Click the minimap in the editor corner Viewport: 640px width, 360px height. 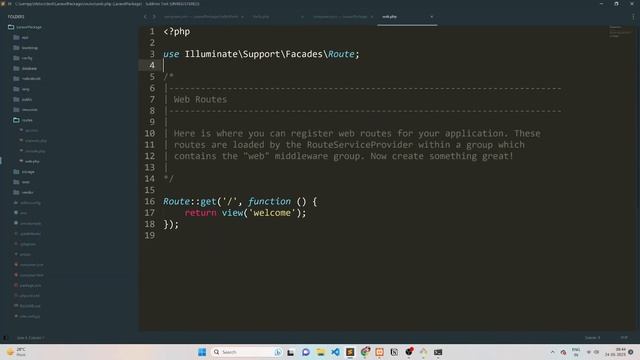[620, 32]
